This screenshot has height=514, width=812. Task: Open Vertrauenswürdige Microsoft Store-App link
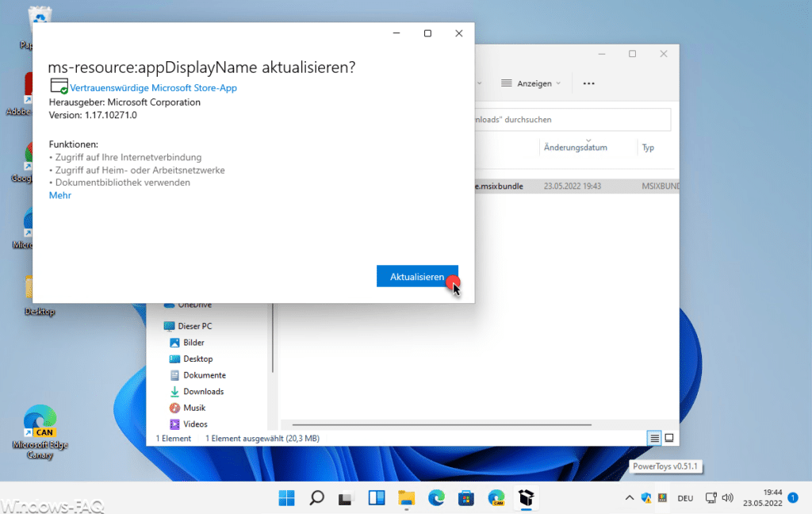(153, 88)
